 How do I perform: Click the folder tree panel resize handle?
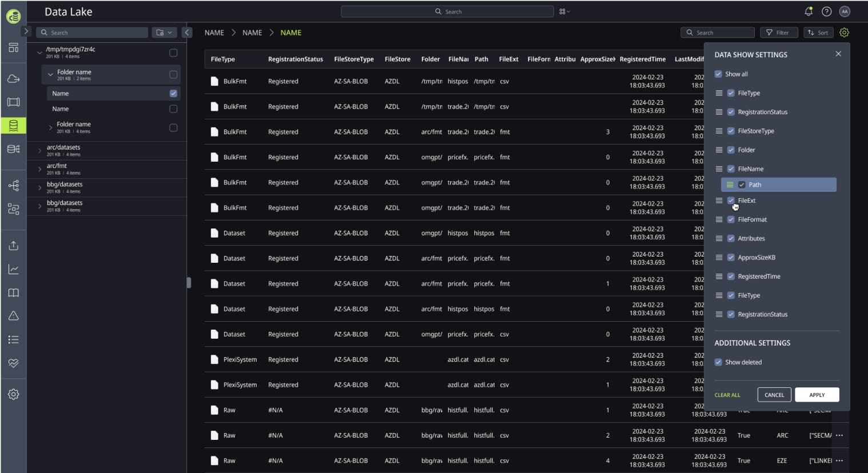(x=189, y=282)
